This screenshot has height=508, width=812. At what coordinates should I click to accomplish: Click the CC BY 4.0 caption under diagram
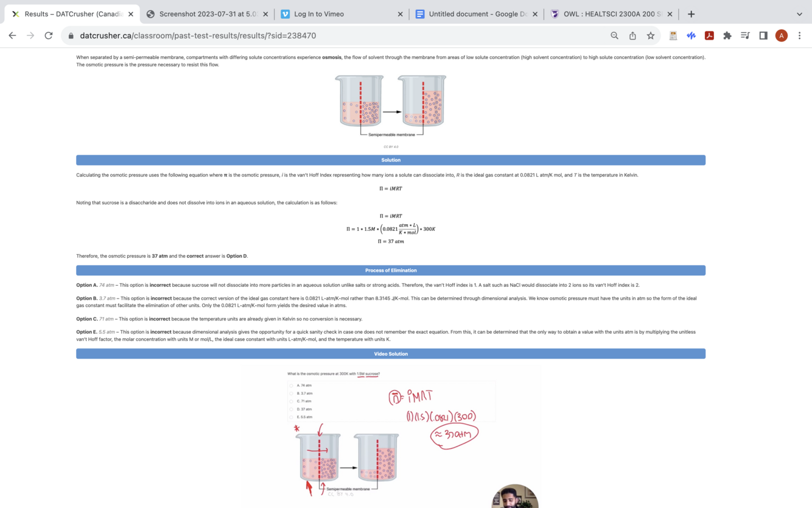pos(391,147)
